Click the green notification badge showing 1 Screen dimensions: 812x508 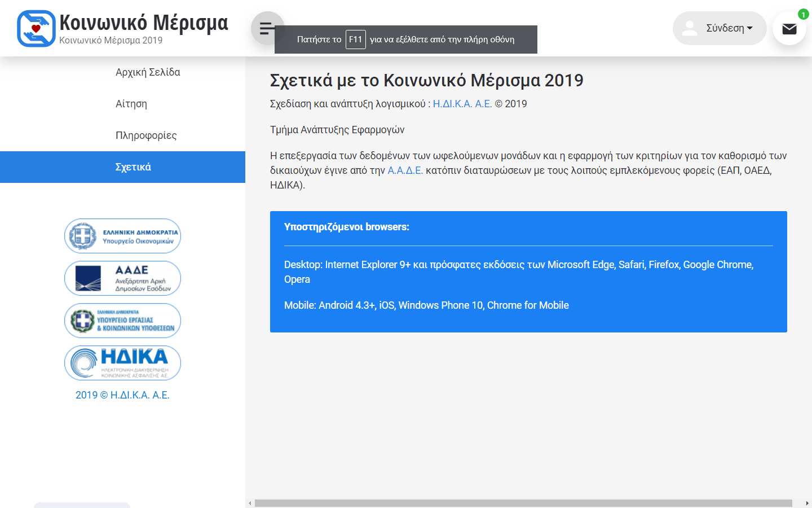click(803, 15)
